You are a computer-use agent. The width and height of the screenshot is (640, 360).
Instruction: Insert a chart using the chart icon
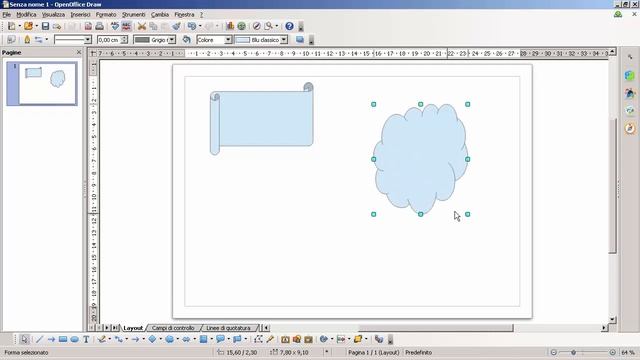230,26
